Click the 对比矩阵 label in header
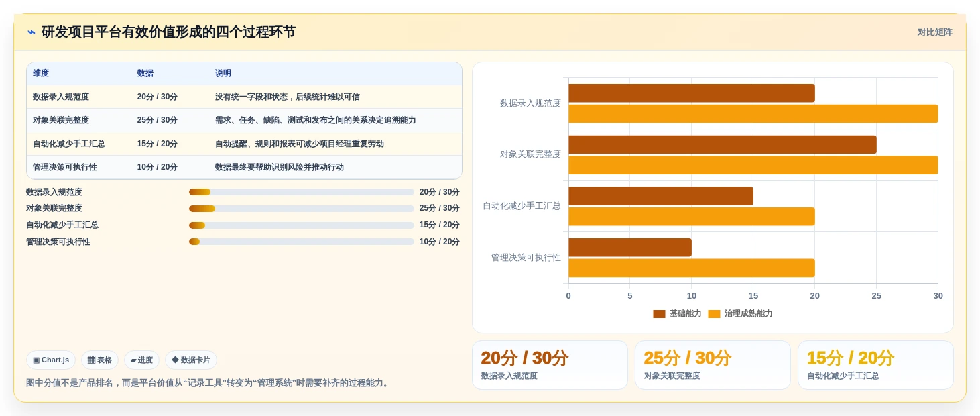The height and width of the screenshot is (416, 980). tap(934, 32)
